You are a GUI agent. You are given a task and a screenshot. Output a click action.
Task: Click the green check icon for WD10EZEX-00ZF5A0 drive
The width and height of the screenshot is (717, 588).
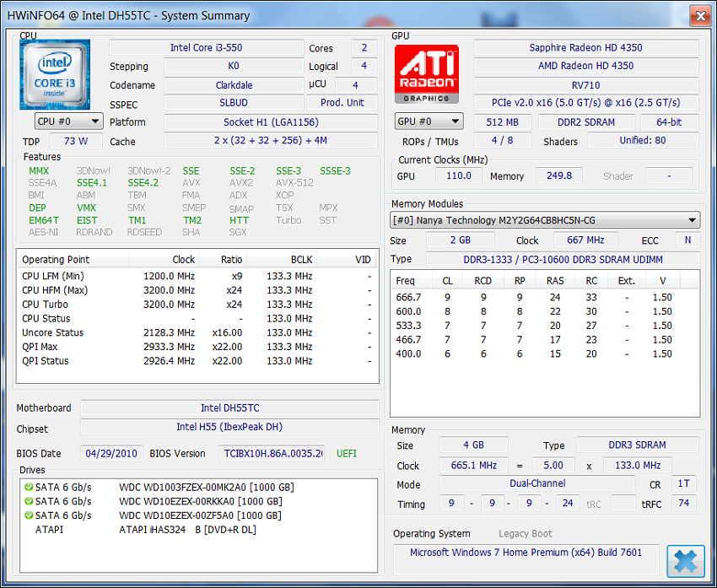29,515
